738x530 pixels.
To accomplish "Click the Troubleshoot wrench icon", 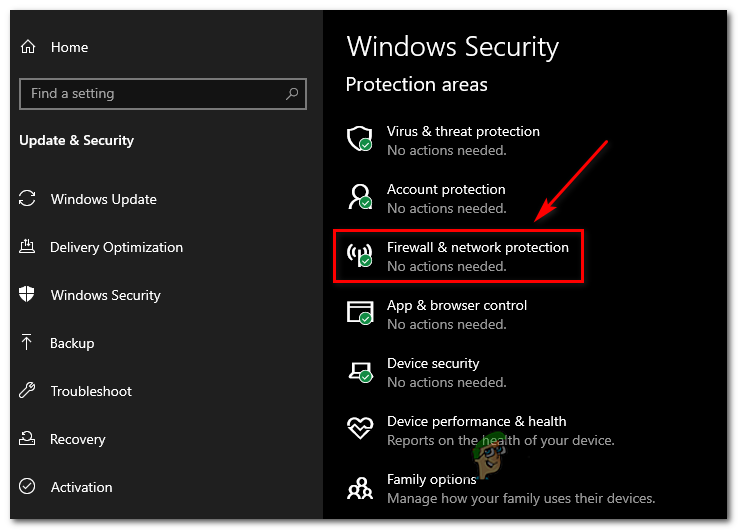I will point(28,391).
